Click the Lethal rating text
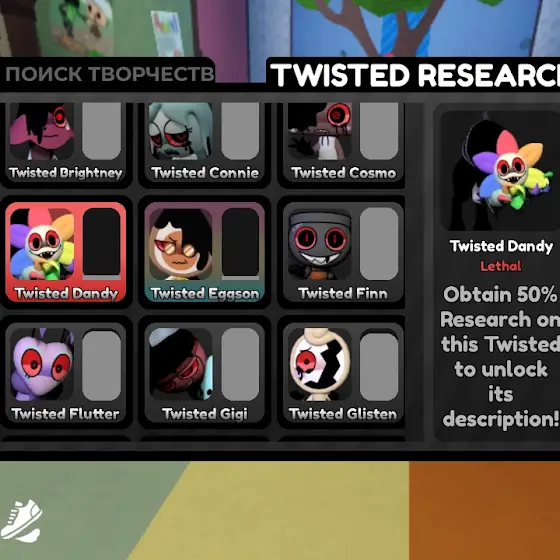This screenshot has height=560, width=560. coord(500,266)
